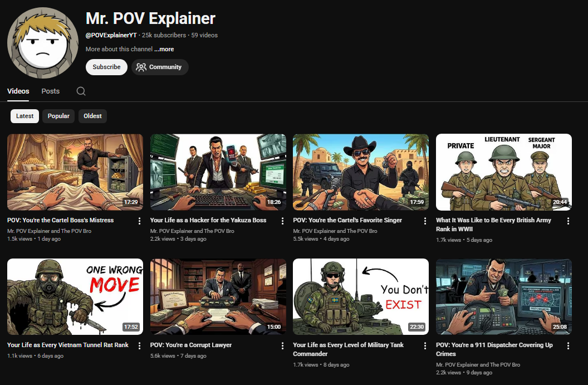
Task: Open options menu on the Tank Commander video
Action: point(425,345)
